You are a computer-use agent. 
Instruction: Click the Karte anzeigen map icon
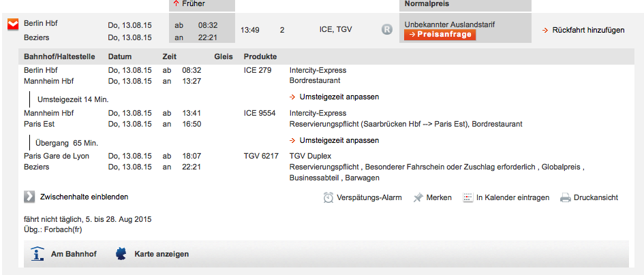[x=121, y=254]
